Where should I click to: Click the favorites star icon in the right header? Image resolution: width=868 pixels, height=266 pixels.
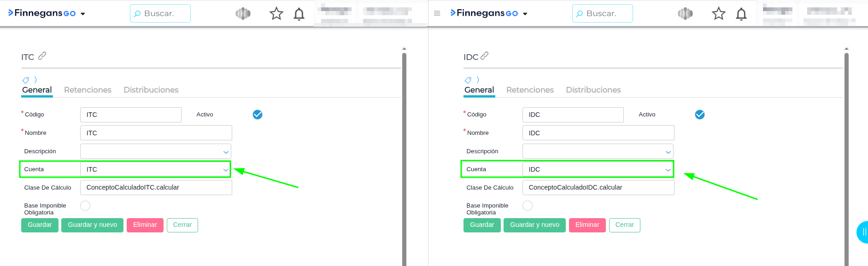pos(719,14)
